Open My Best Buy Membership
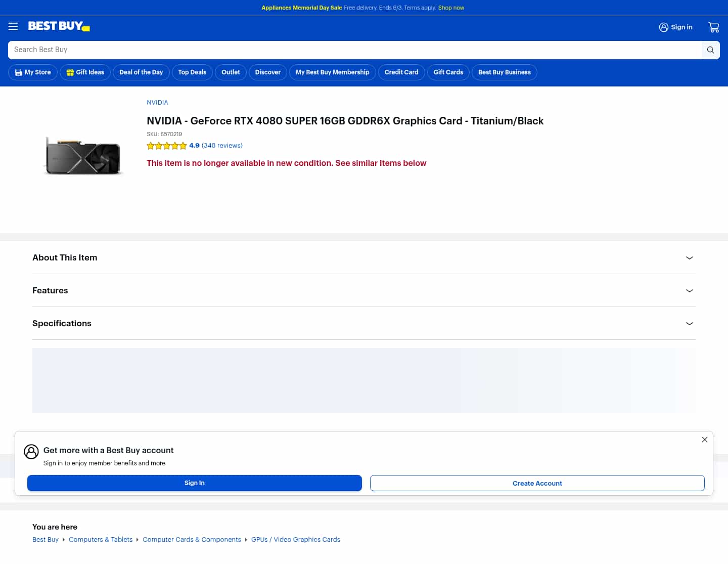 (x=333, y=72)
